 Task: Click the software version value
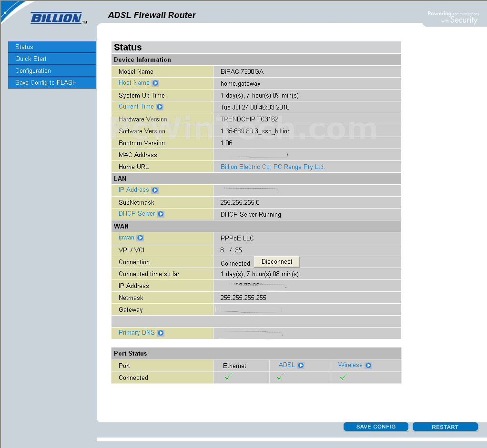[x=255, y=131]
